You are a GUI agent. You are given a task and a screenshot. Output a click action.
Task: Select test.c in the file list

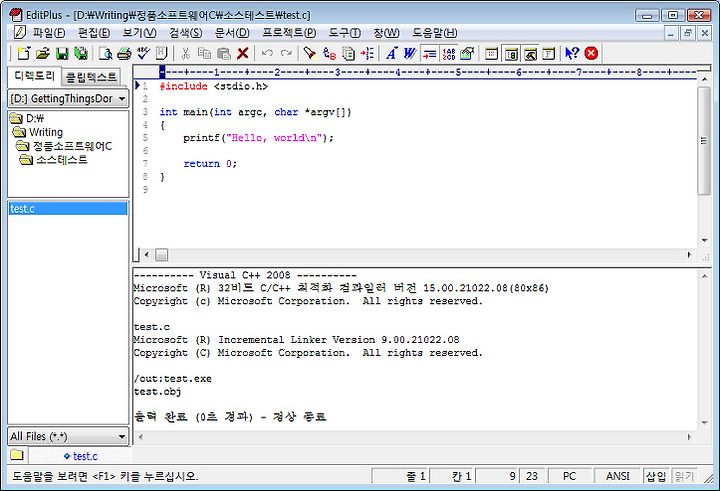pos(68,209)
